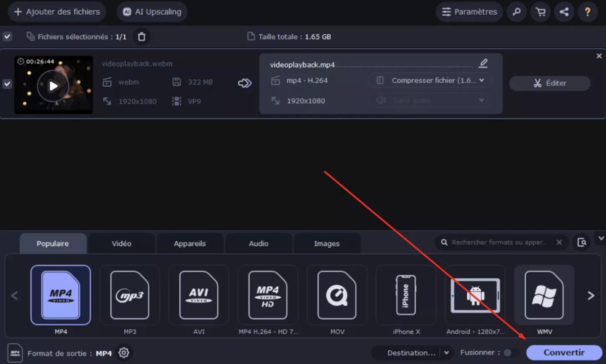Open the Audio tab
The height and width of the screenshot is (364, 606).
[259, 244]
